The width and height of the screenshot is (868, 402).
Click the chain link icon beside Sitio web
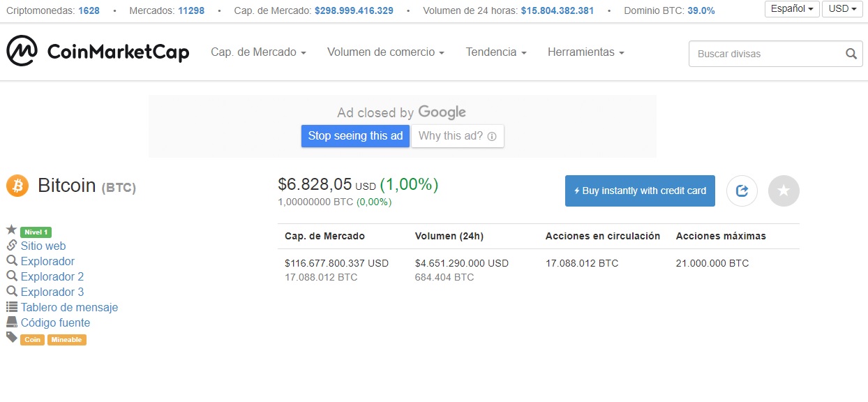pos(12,245)
